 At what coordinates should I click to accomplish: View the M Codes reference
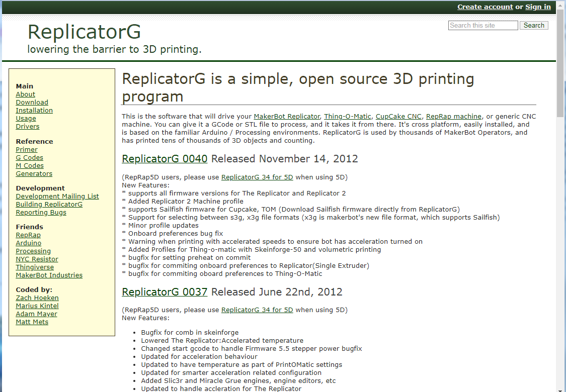click(30, 165)
